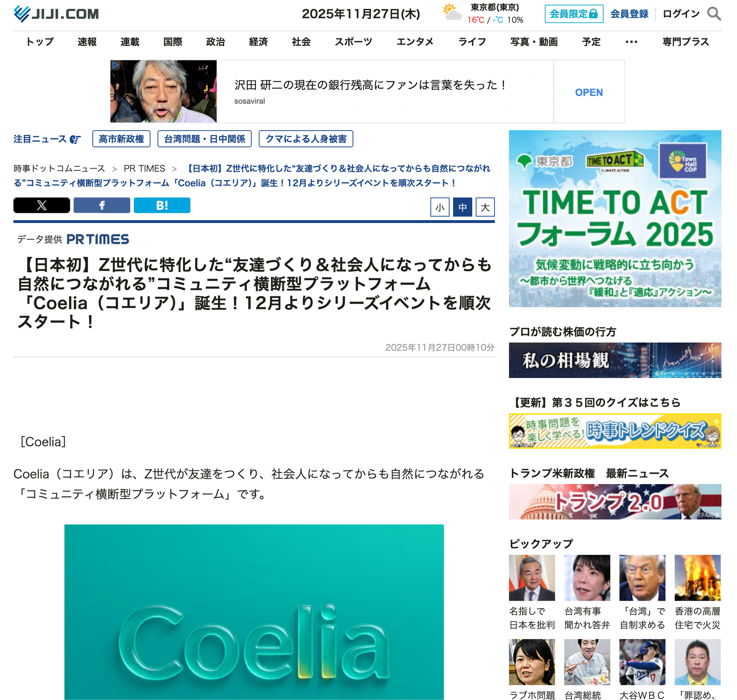
Task: Set font size to small (小)
Action: point(439,207)
